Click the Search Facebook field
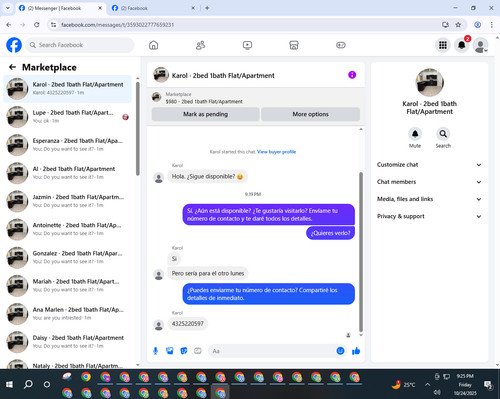500x399 pixels. coord(80,45)
